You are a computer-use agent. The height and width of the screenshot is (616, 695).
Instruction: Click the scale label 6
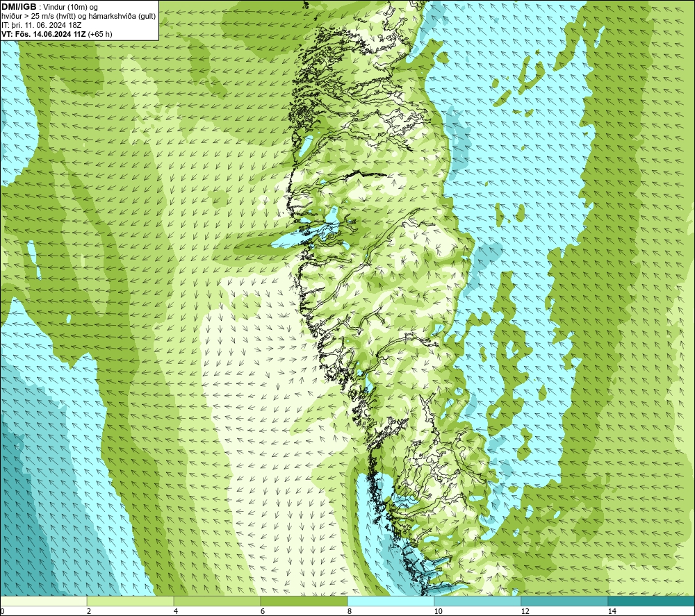pyautogui.click(x=263, y=611)
